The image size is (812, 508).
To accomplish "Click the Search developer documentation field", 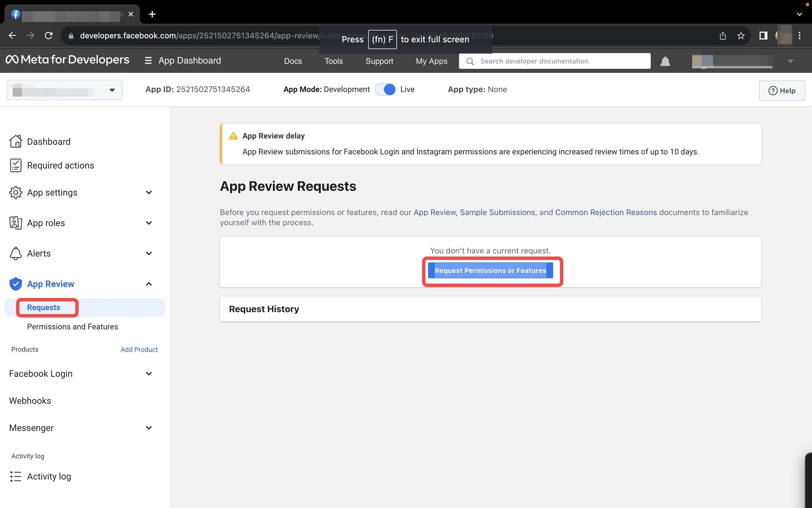I will (555, 61).
